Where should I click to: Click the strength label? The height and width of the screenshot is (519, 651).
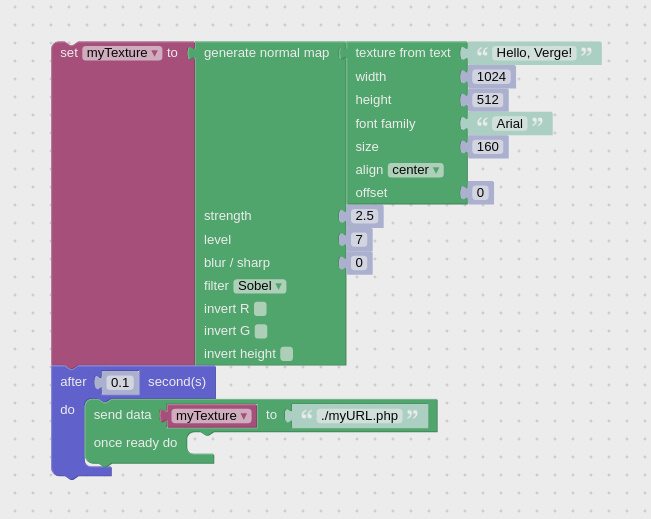click(x=228, y=216)
